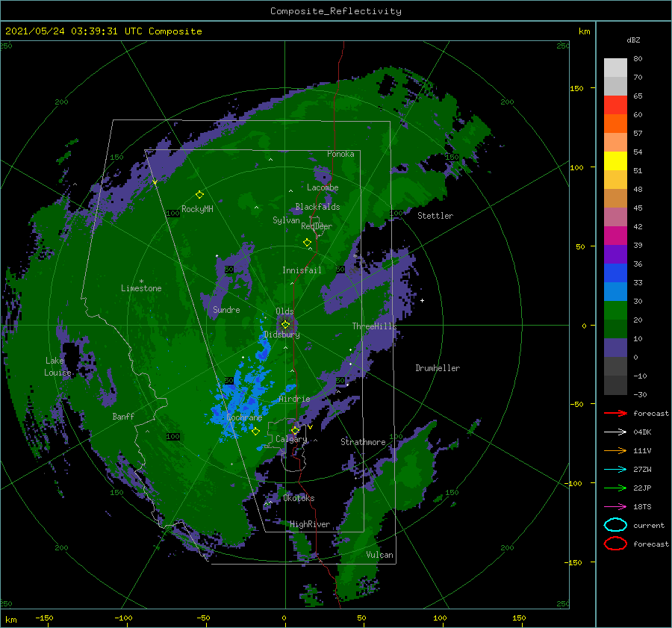Click the cyan 27ZW arrow icon
The height and width of the screenshot is (628, 672).
[x=615, y=470]
